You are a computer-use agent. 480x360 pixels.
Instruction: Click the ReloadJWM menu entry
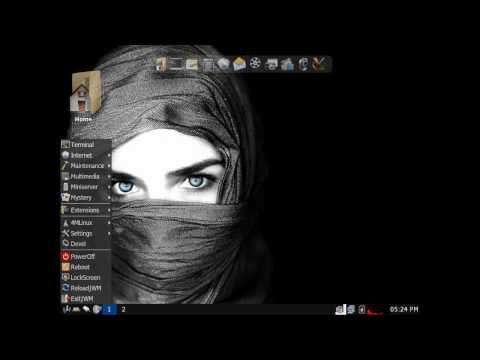tap(86, 288)
